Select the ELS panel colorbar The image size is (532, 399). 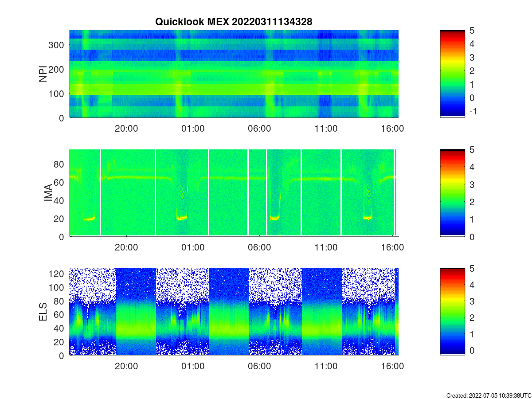pyautogui.click(x=452, y=312)
